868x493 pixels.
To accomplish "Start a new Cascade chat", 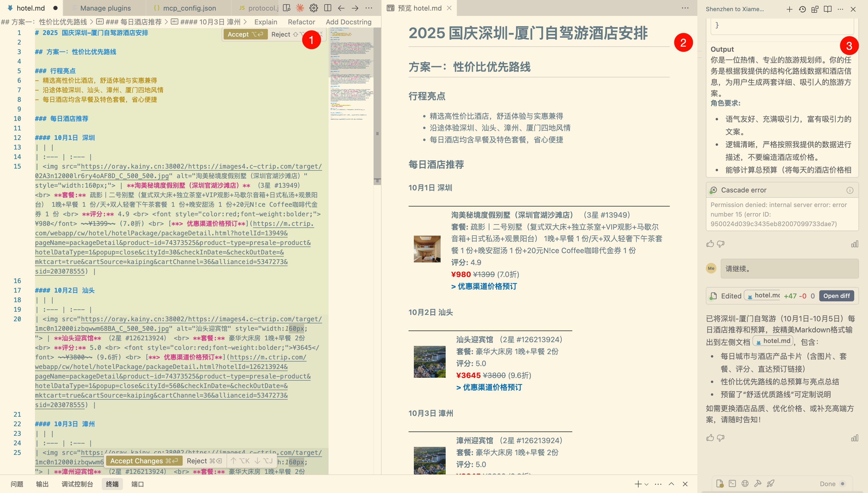I will [789, 9].
